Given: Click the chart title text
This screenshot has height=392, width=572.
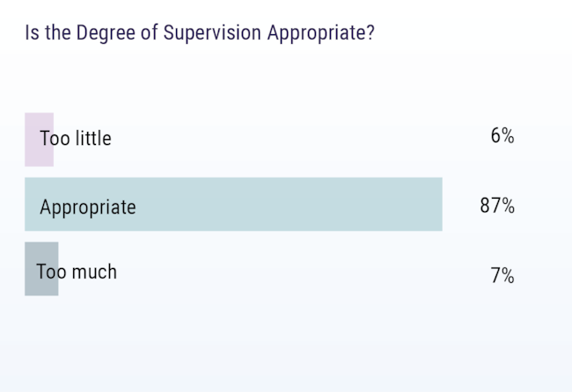Looking at the screenshot, I should point(200,33).
